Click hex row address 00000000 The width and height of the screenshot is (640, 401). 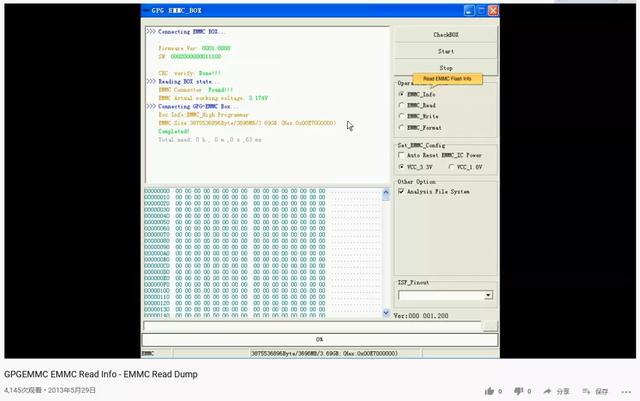tap(157, 191)
